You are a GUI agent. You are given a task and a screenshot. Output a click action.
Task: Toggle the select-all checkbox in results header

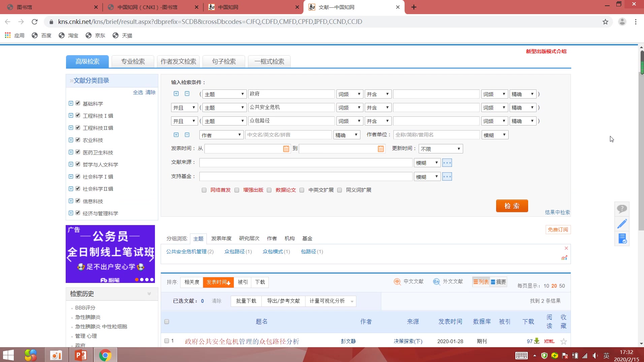pos(166,322)
